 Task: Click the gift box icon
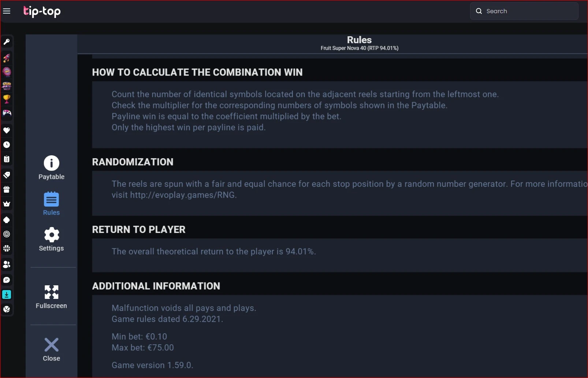coord(7,189)
